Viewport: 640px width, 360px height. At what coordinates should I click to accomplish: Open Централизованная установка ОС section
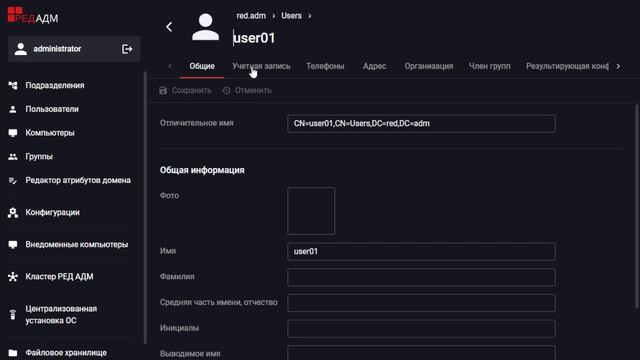(61, 315)
